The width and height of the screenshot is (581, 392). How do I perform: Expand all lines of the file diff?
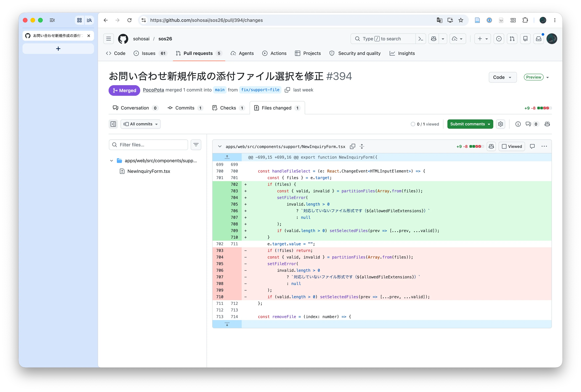[x=362, y=146]
